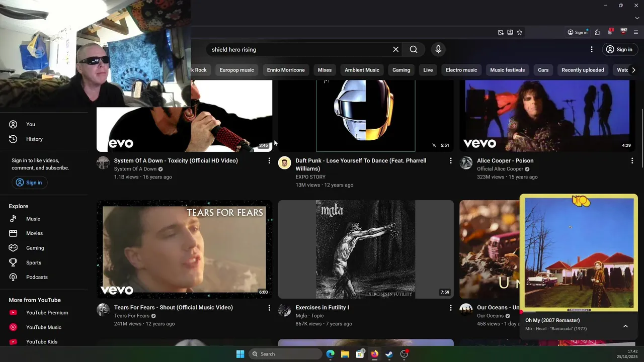Select the Live filter chip
Image resolution: width=644 pixels, height=362 pixels.
(x=428, y=70)
